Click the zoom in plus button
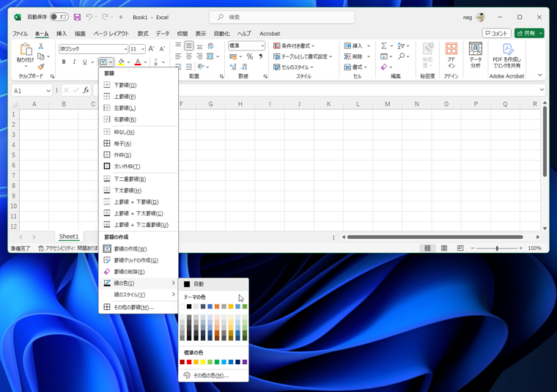Image resolution: width=557 pixels, height=392 pixels. pyautogui.click(x=521, y=248)
